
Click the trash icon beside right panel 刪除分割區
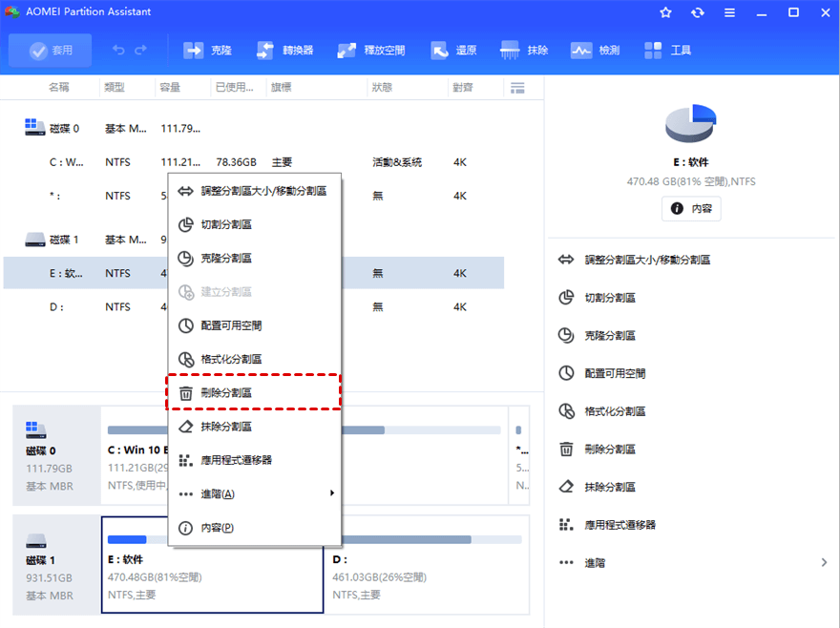(566, 449)
